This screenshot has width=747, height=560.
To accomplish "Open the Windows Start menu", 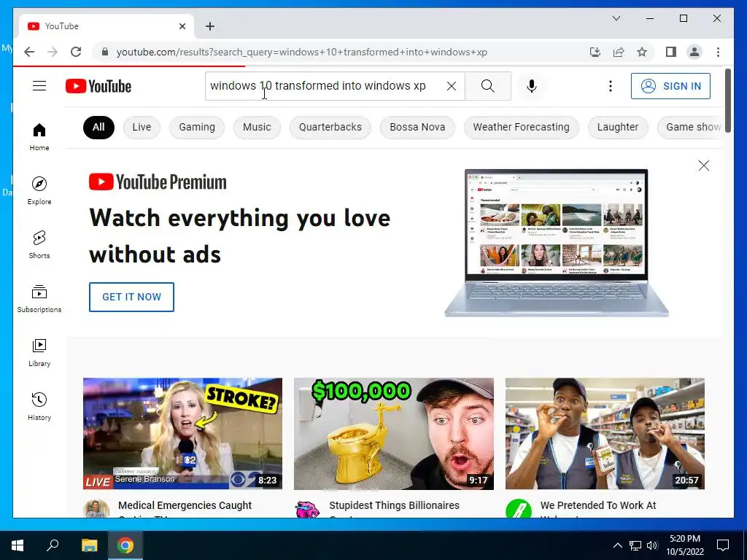I will tap(18, 545).
